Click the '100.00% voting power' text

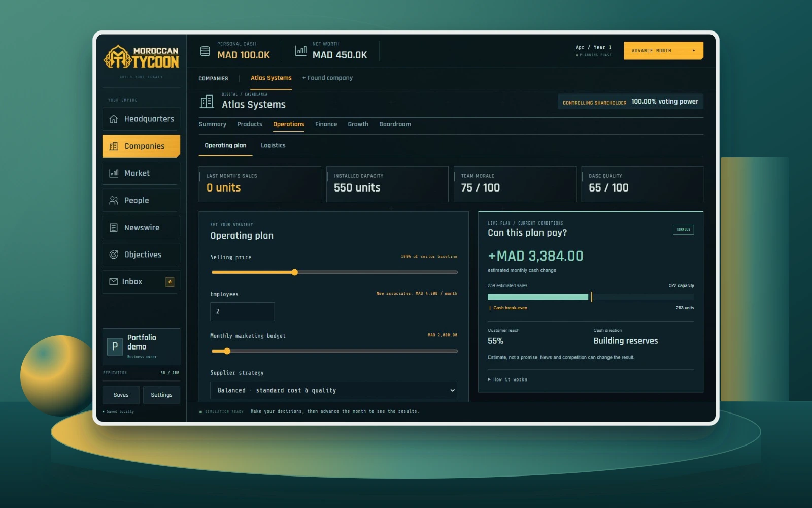665,102
